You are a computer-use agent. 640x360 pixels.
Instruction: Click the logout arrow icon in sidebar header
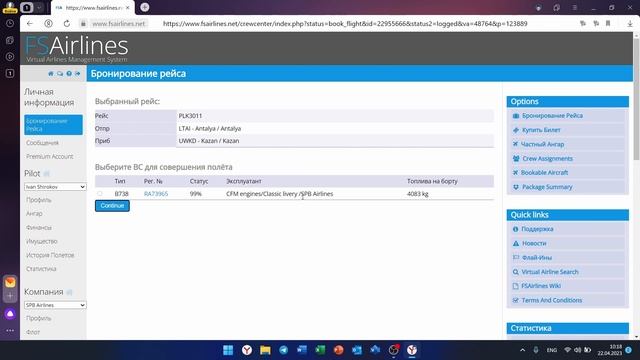[x=78, y=73]
